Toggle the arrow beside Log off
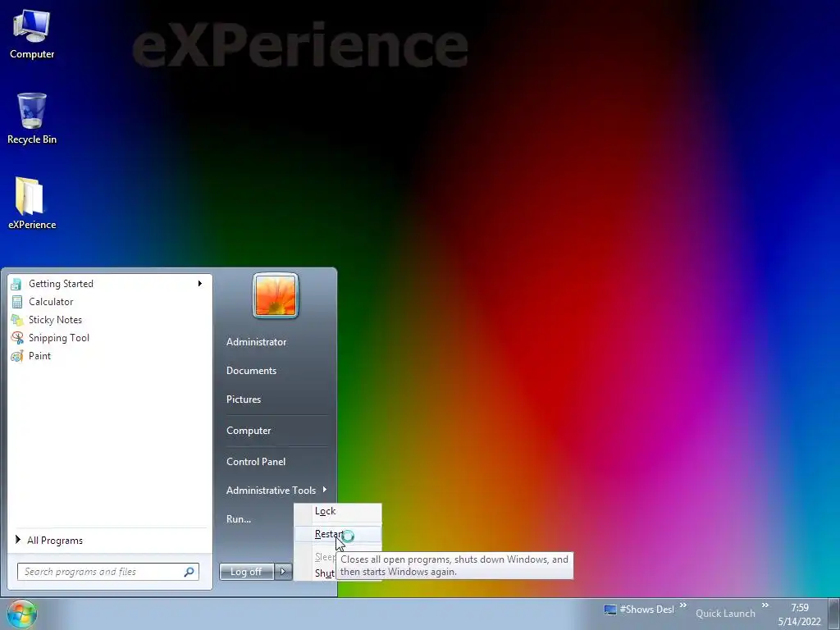This screenshot has height=630, width=840. [x=283, y=572]
